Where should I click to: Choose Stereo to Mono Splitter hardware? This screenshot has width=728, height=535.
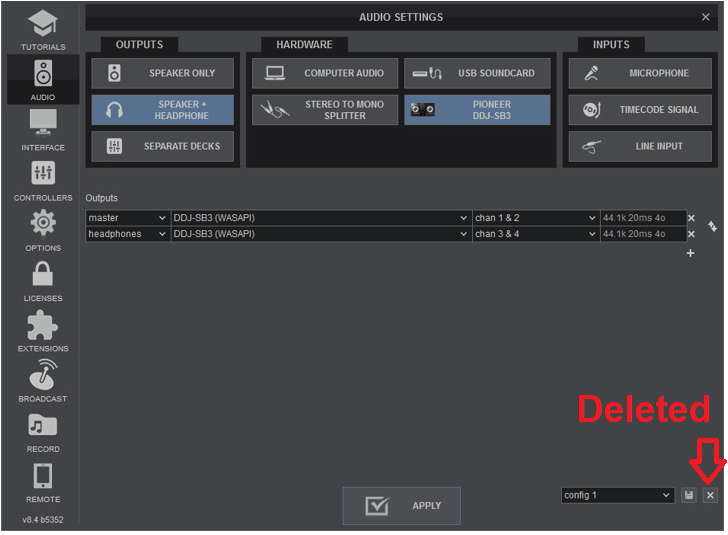coord(325,110)
